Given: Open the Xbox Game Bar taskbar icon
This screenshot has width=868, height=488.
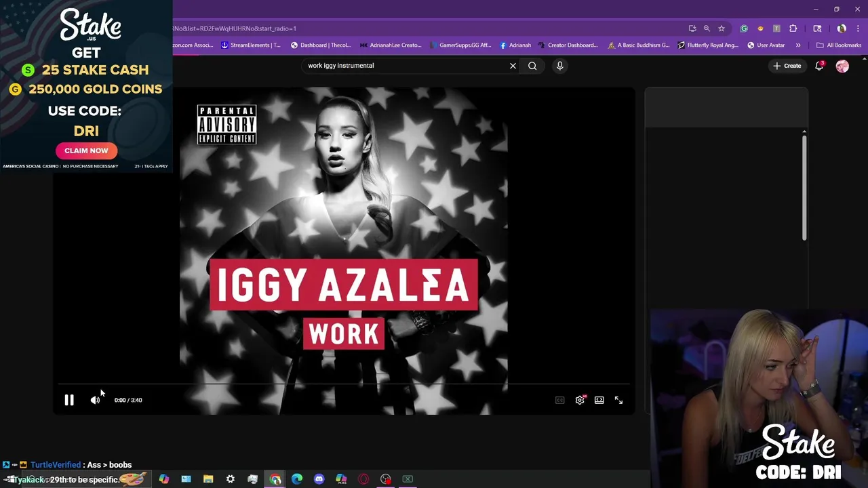Looking at the screenshot, I should point(408,479).
